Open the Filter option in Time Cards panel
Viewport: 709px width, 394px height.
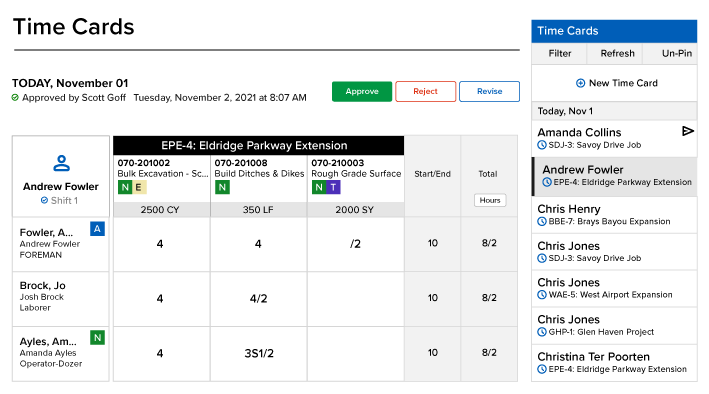pos(560,53)
